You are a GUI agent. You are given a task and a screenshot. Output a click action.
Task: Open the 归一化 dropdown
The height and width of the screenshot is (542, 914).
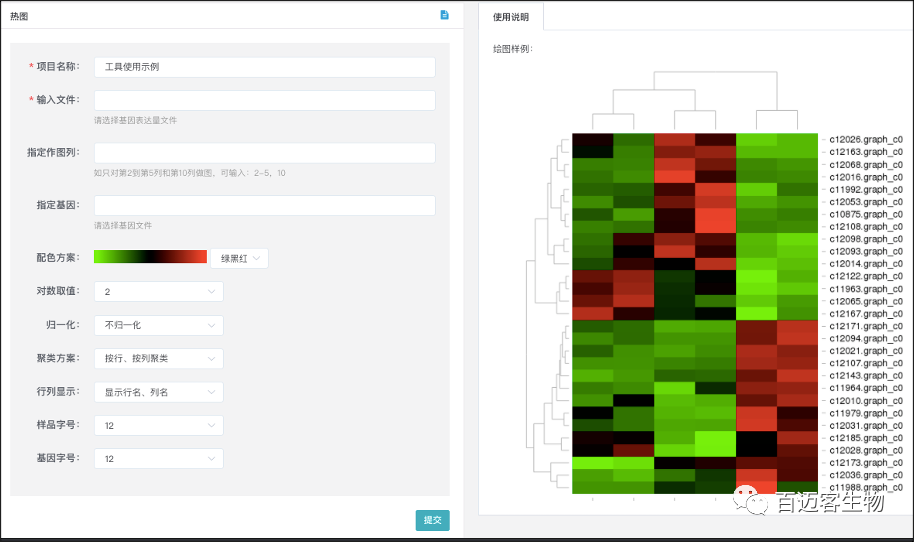point(158,325)
